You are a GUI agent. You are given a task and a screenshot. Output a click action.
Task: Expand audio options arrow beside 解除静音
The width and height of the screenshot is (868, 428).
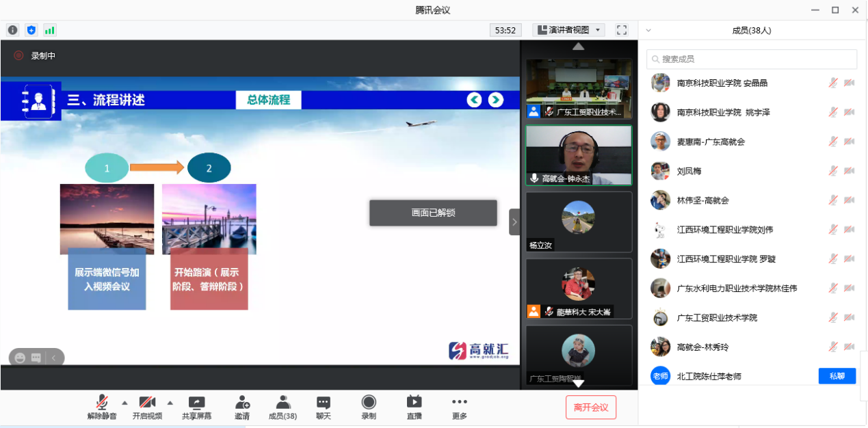click(x=124, y=402)
